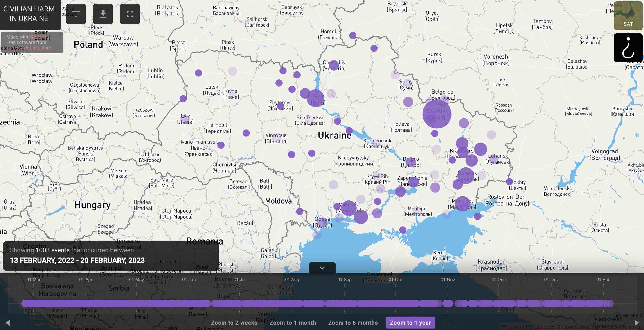644x330 pixels.
Task: Click the Mariupol event cluster circle
Action: [462, 204]
